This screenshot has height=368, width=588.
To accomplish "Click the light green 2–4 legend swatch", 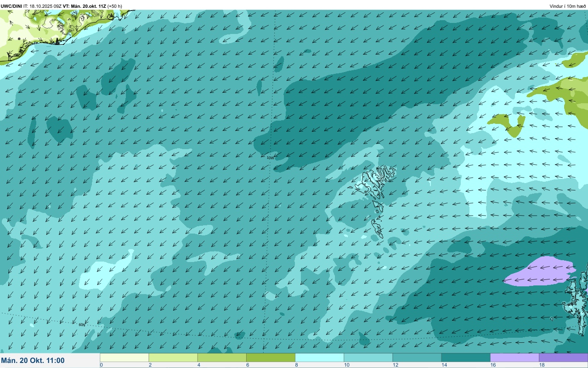I will tap(173, 357).
